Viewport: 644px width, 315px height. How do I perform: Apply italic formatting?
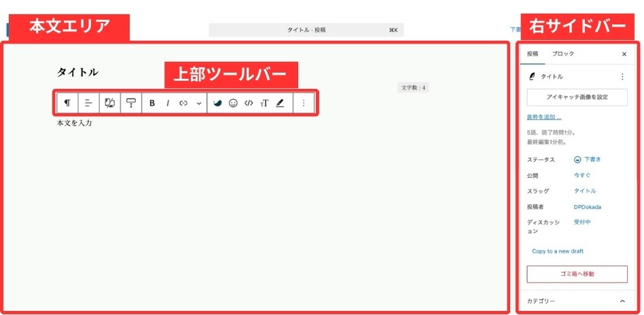pyautogui.click(x=168, y=103)
